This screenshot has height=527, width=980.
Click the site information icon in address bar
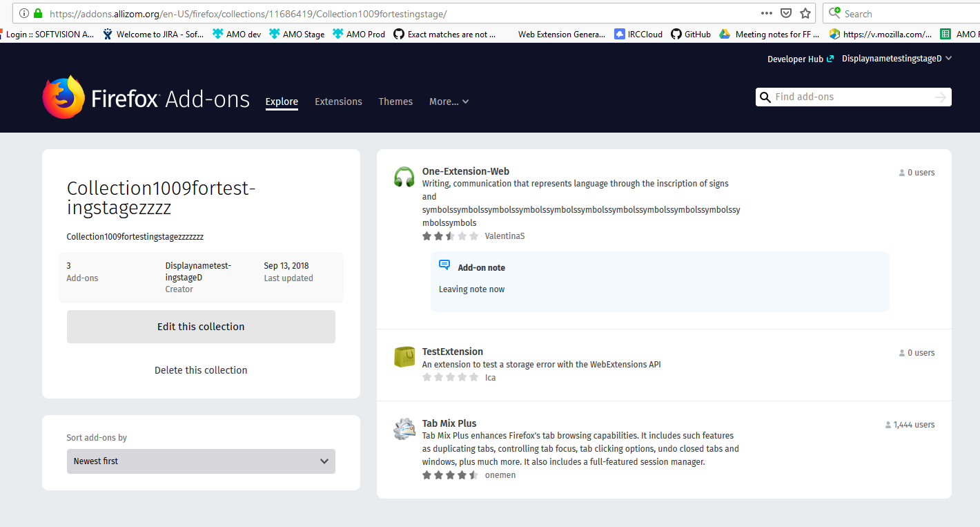click(24, 13)
